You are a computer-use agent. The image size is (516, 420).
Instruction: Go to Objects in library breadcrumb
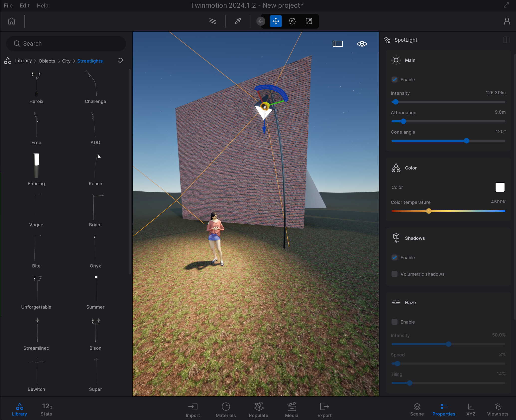point(47,61)
